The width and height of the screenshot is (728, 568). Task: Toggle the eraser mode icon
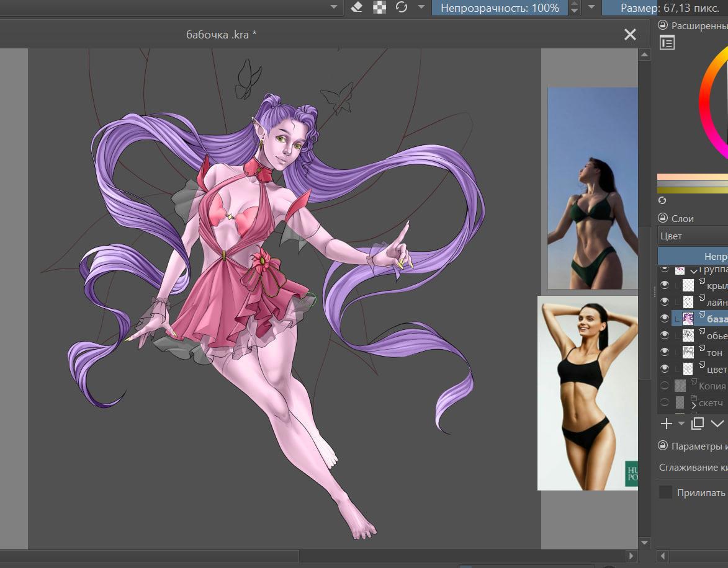(356, 7)
